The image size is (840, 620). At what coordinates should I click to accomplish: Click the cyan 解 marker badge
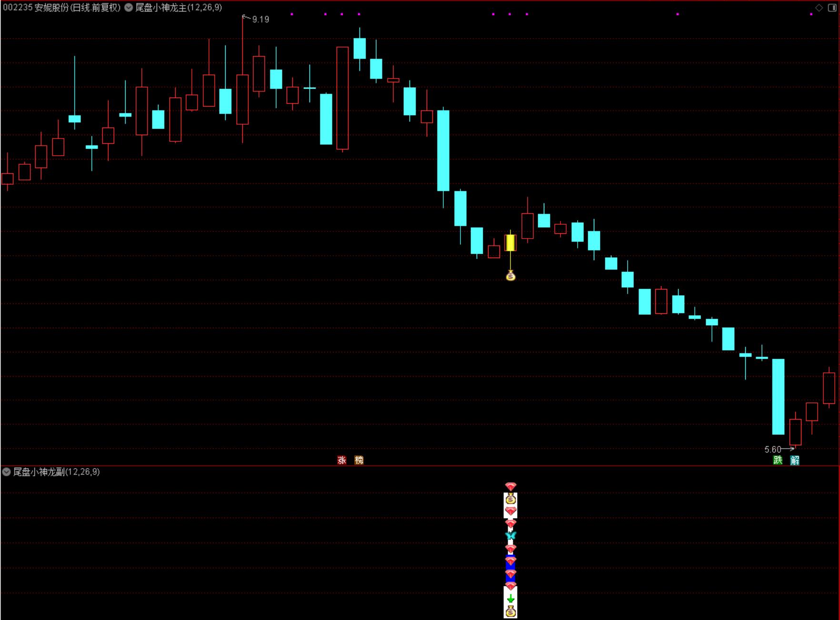795,460
